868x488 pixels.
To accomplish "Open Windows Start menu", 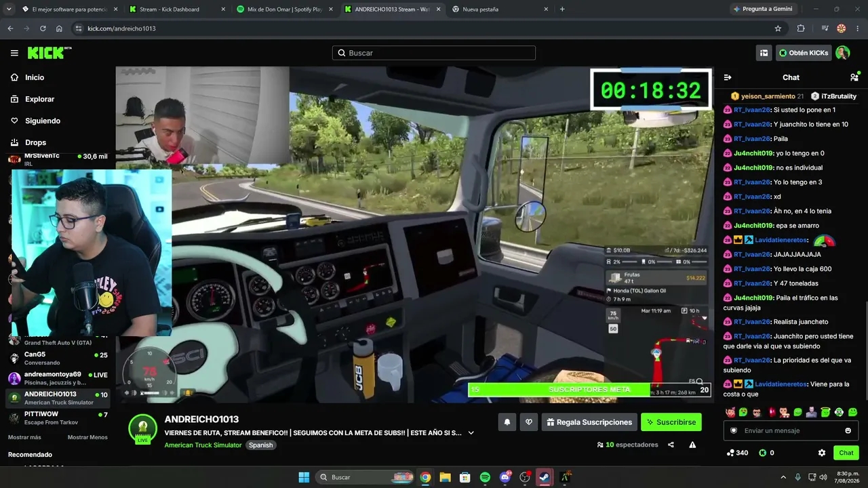I will click(x=304, y=477).
